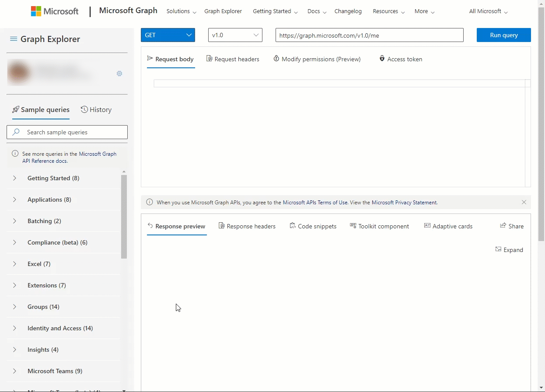Dismiss the terms of use notice
The image size is (545, 392).
pos(524,202)
